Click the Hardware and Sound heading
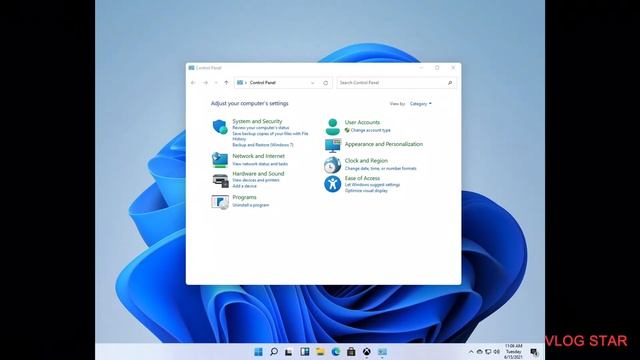 pyautogui.click(x=258, y=173)
